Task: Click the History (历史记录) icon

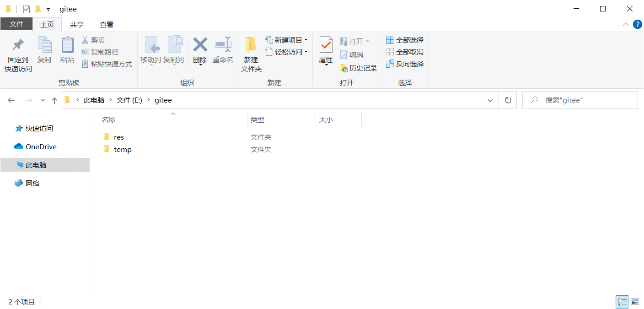Action: (344, 68)
